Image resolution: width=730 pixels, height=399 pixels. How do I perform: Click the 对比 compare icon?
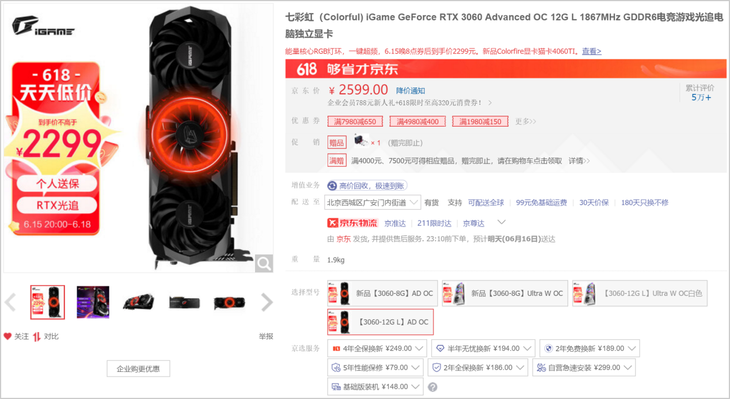click(x=37, y=336)
